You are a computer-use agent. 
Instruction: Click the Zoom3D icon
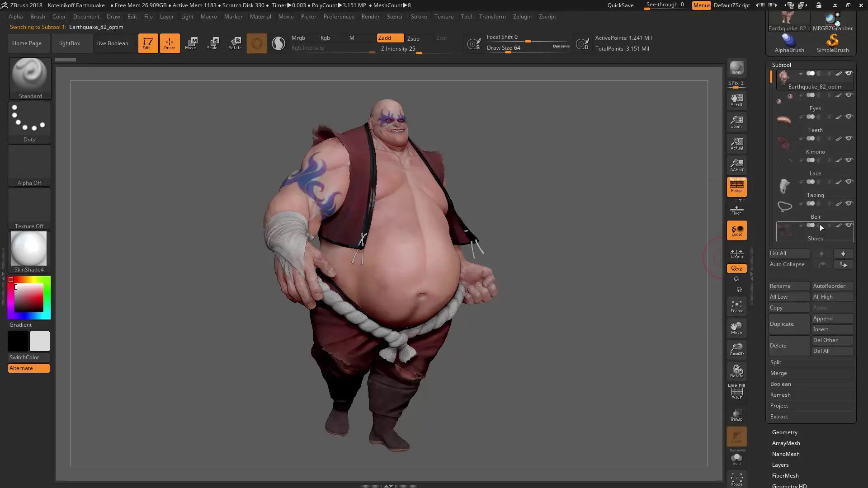(736, 350)
